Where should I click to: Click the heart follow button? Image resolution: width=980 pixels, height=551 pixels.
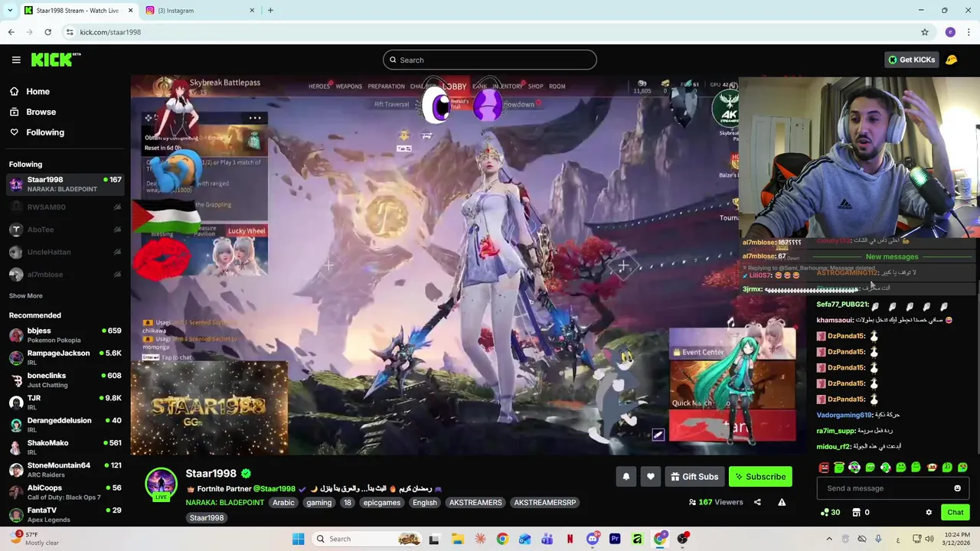(x=650, y=477)
